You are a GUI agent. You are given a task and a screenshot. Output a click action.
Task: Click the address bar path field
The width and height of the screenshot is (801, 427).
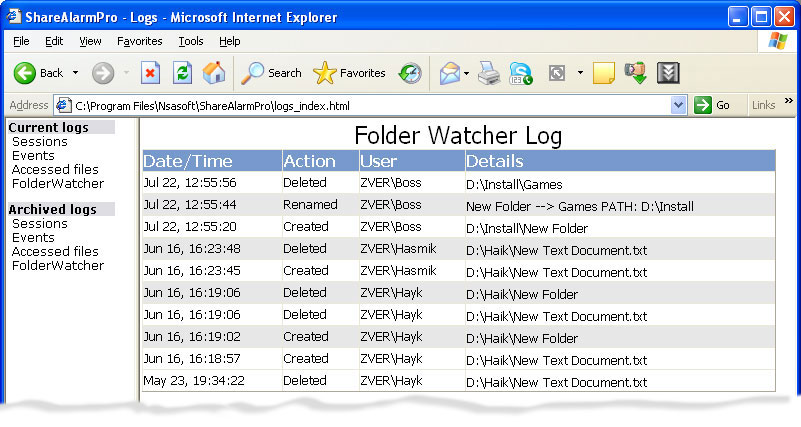(x=370, y=106)
